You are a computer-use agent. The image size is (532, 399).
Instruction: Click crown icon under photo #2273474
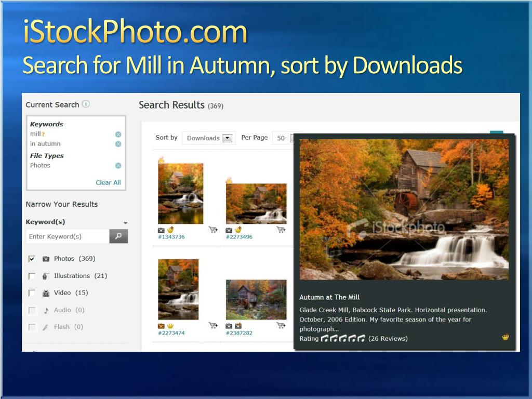pyautogui.click(x=170, y=326)
